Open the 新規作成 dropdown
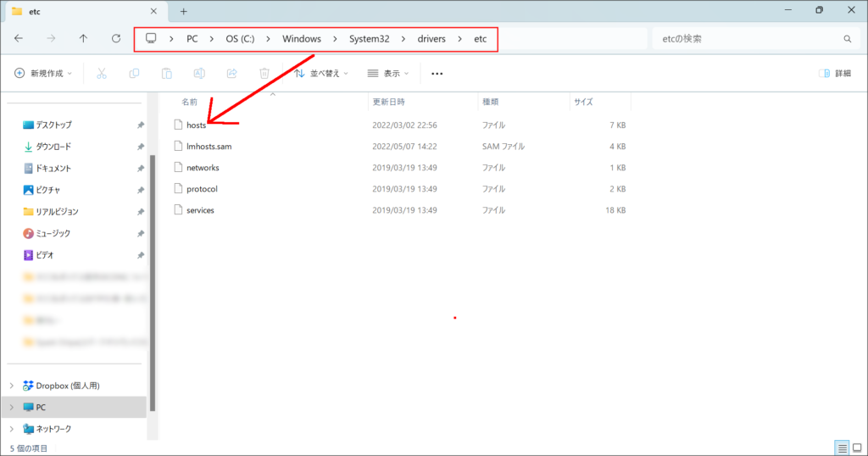868x456 pixels. pos(43,74)
